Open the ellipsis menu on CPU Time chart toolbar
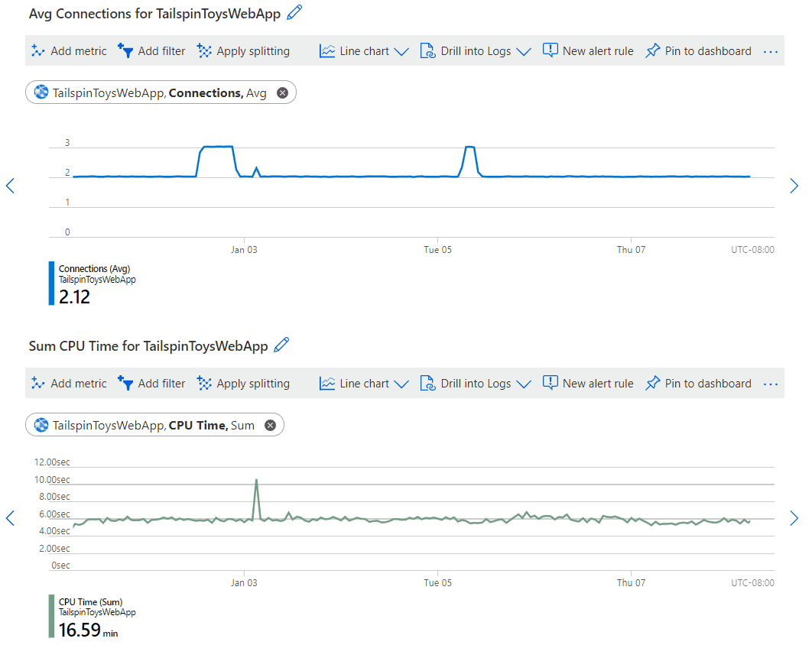This screenshot has width=812, height=645. (771, 383)
